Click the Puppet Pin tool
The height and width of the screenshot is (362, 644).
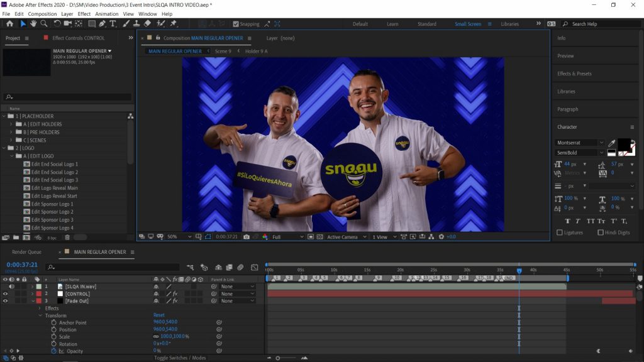[174, 24]
